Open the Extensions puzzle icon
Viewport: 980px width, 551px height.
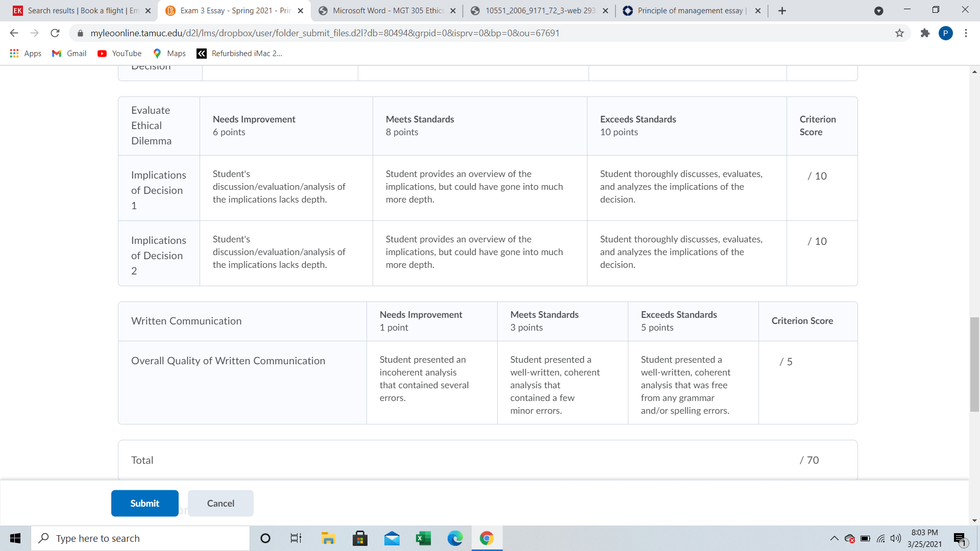(925, 33)
